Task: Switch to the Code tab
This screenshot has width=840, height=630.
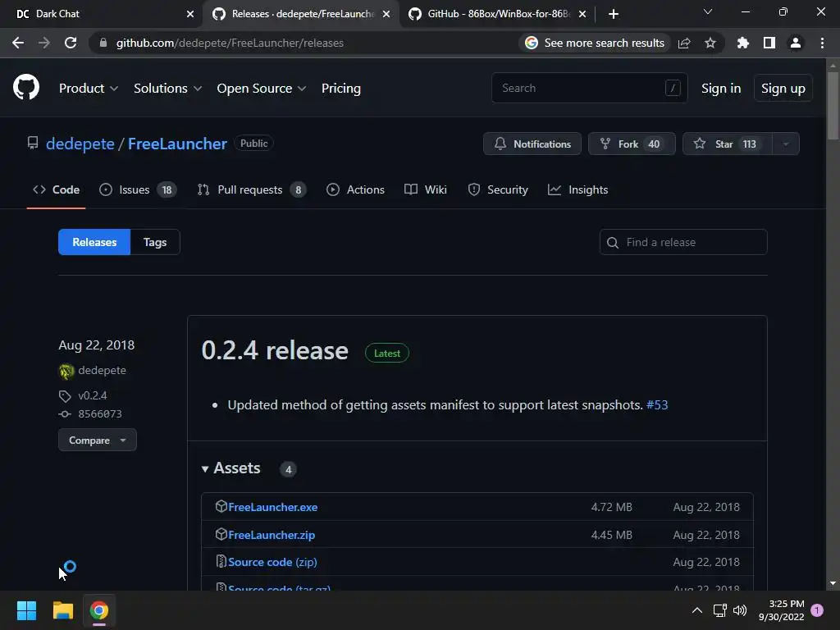Action: point(56,189)
